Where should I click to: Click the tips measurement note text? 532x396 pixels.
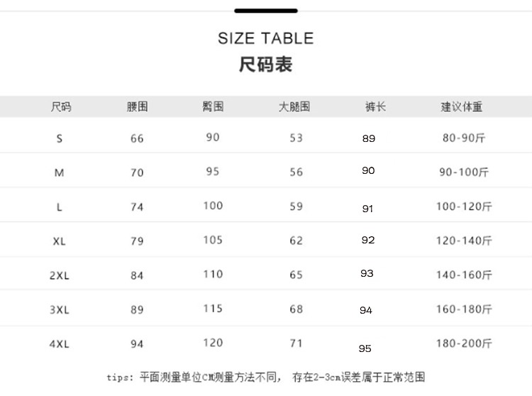[266, 377]
